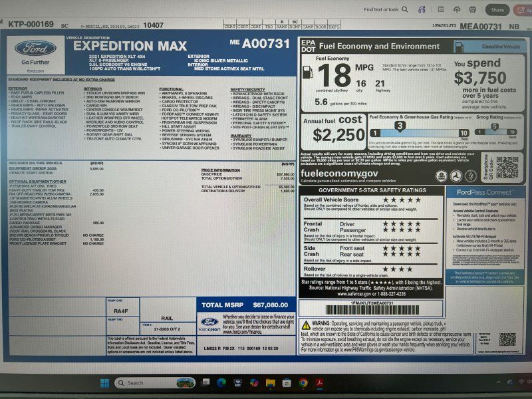Open the Windows Start menu
Screen dimensions: 532x399
[105, 383]
